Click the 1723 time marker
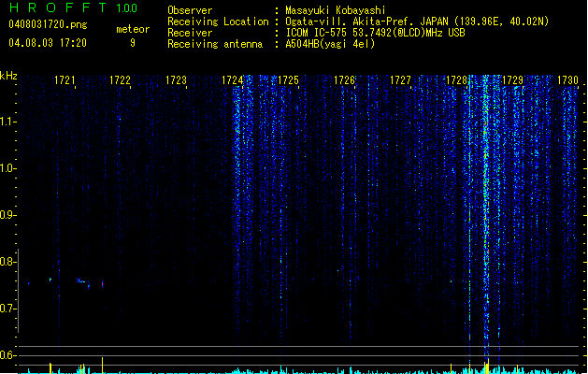 coord(177,80)
